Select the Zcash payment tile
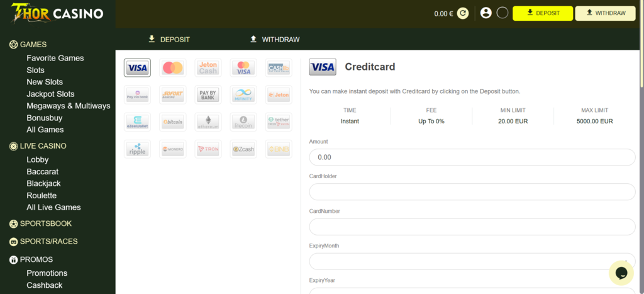Image resolution: width=644 pixels, height=294 pixels. [243, 149]
